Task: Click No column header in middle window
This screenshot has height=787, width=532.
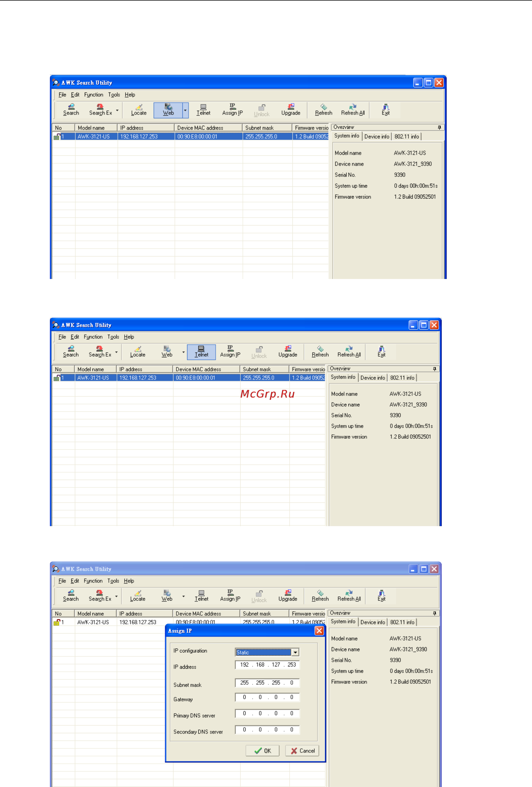Action: (63, 369)
